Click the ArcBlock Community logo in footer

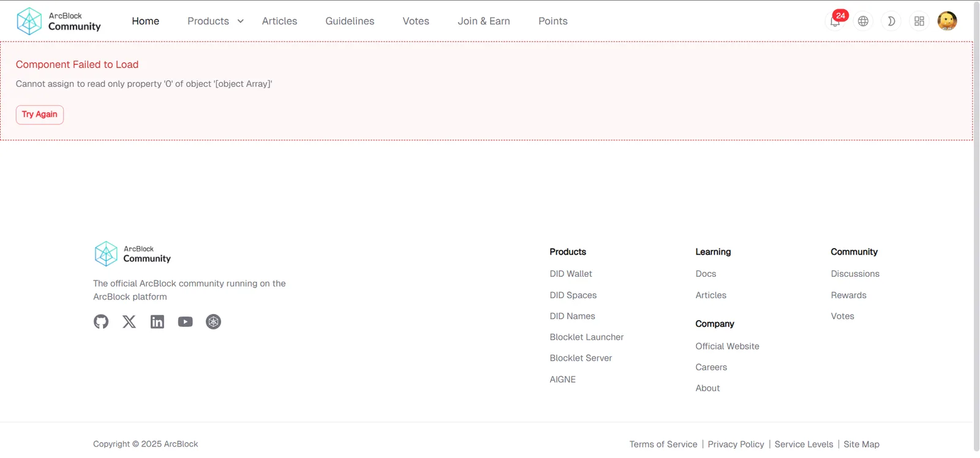click(132, 253)
